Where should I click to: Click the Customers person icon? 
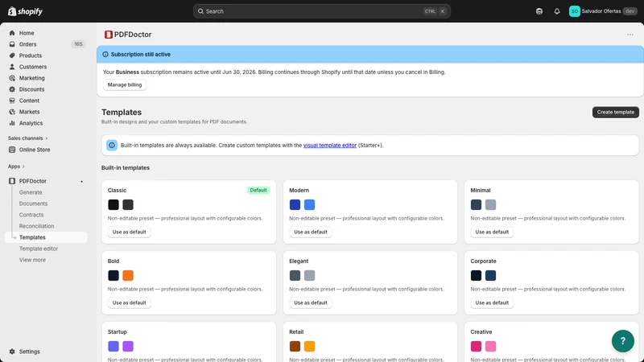click(12, 67)
